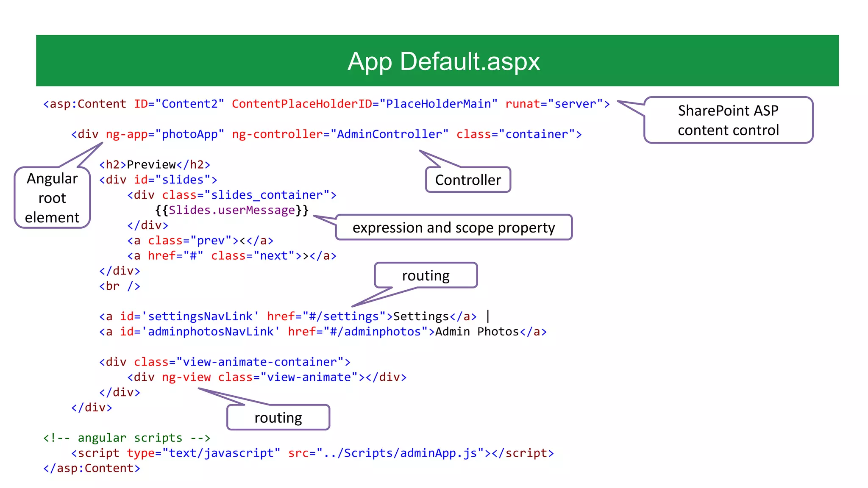Click the <div id="slides"> line

(158, 180)
